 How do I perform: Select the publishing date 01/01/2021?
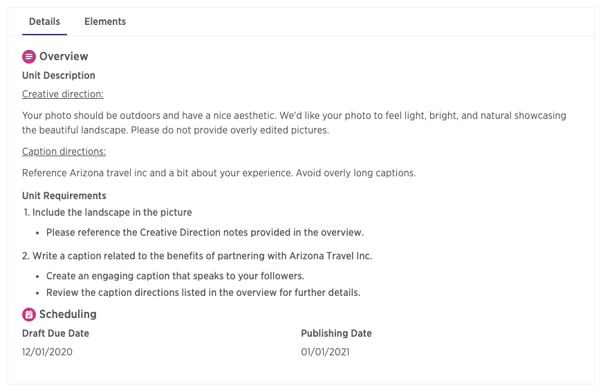pyautogui.click(x=325, y=352)
